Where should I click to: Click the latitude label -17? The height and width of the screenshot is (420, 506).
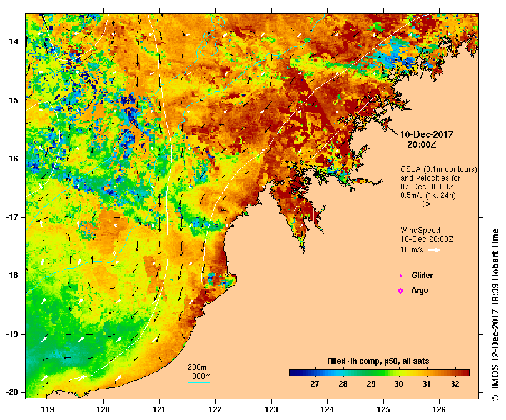tap(12, 217)
